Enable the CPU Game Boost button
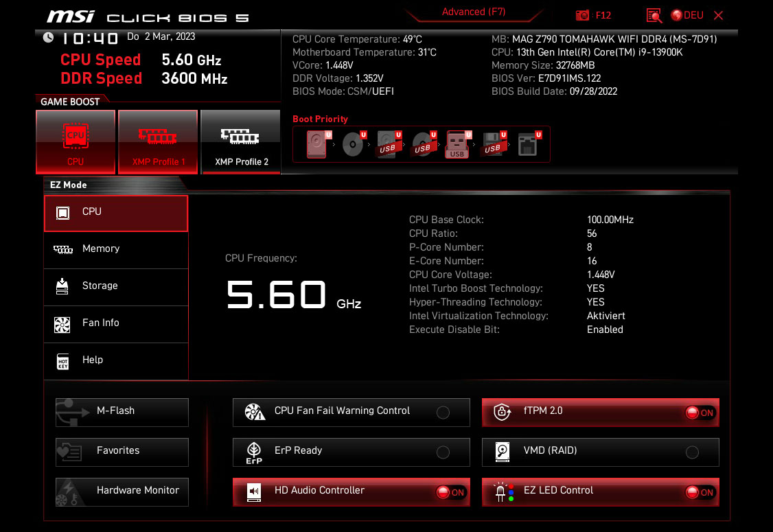 (76, 142)
